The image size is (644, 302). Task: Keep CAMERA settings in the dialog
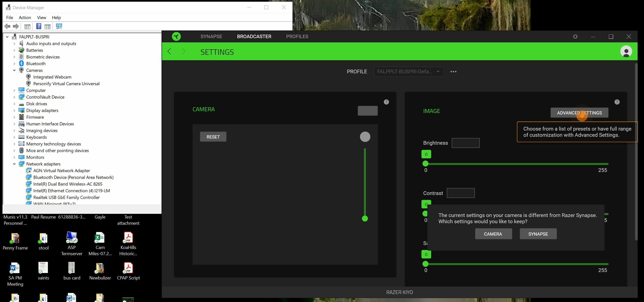[x=493, y=234]
